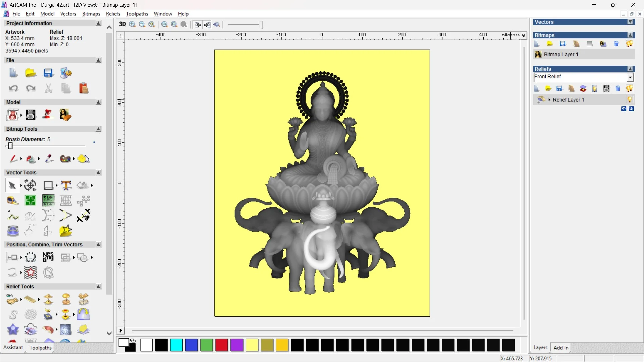Collapse the Bitmap Tools section
Image resolution: width=644 pixels, height=362 pixels.
click(x=98, y=129)
